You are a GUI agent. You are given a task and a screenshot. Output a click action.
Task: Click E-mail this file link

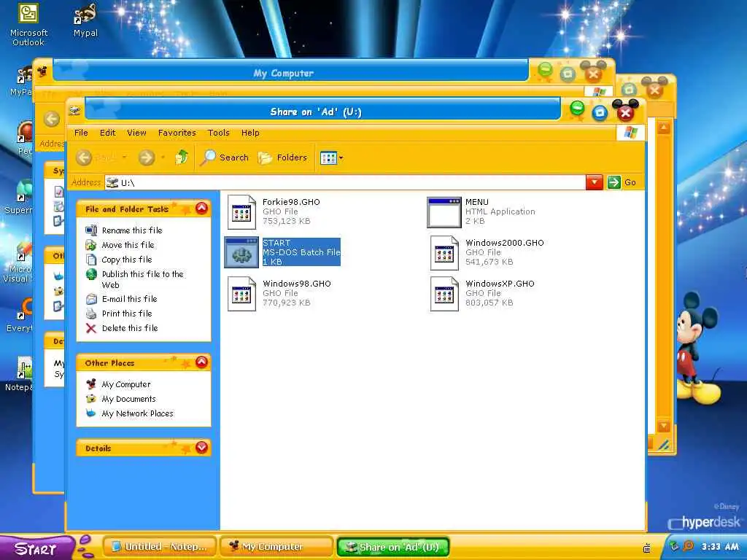(130, 299)
